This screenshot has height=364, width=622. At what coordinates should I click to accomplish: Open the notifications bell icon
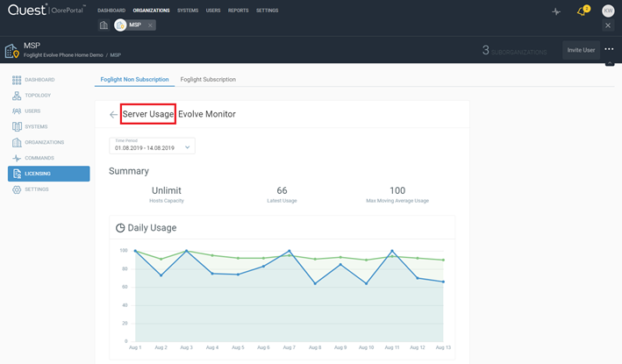click(x=581, y=11)
